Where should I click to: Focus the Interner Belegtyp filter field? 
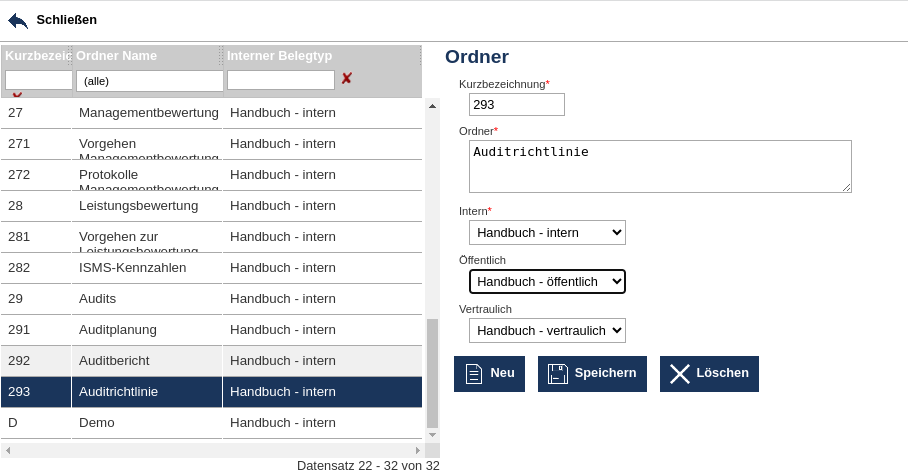(x=280, y=80)
